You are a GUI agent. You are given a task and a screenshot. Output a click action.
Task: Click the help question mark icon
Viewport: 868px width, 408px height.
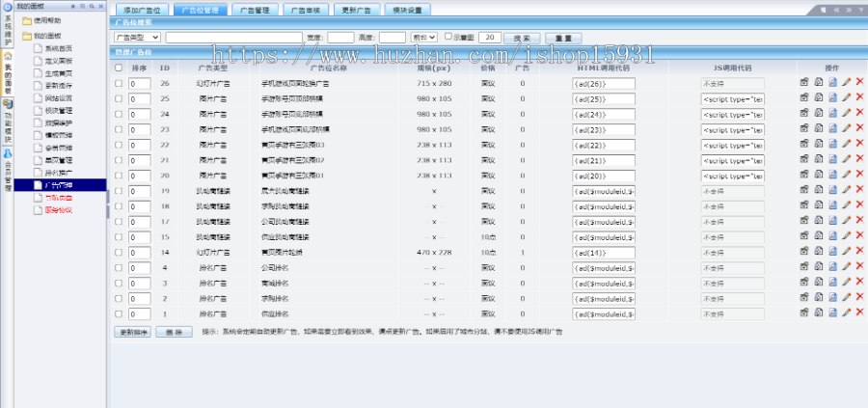(859, 10)
